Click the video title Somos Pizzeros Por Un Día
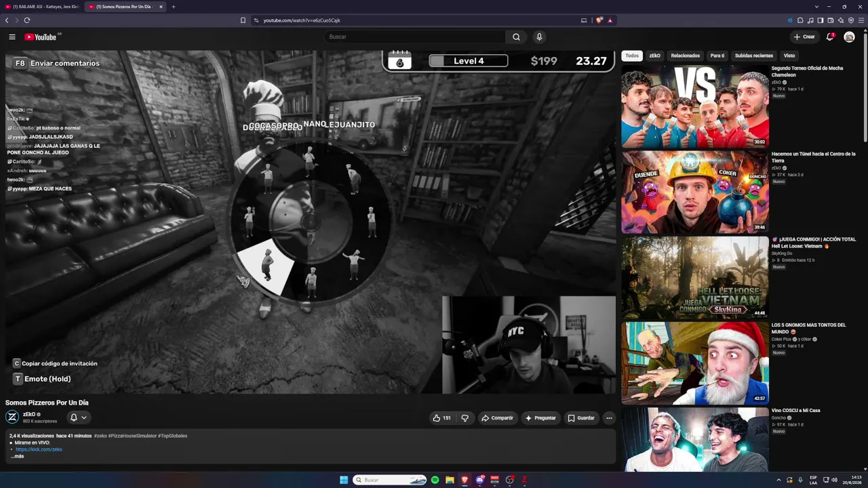868x488 pixels. coord(47,403)
